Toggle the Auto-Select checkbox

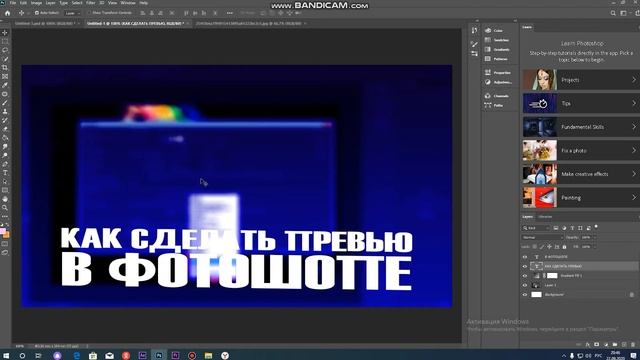(37, 13)
